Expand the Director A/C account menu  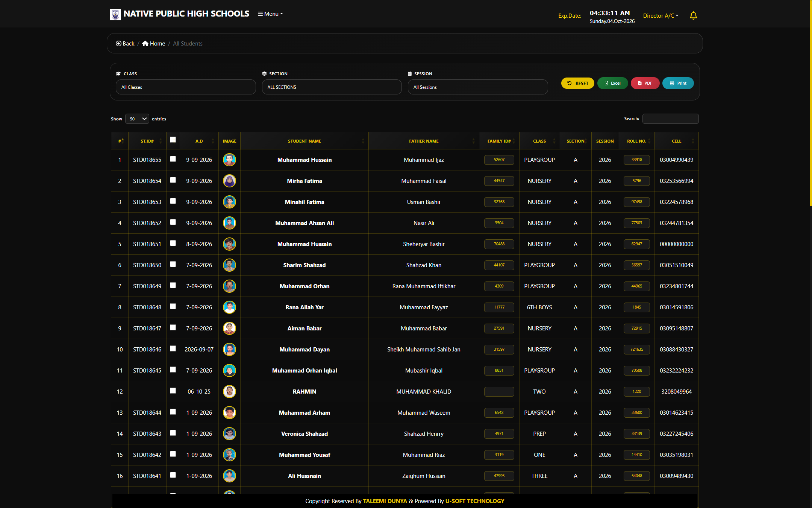tap(661, 15)
